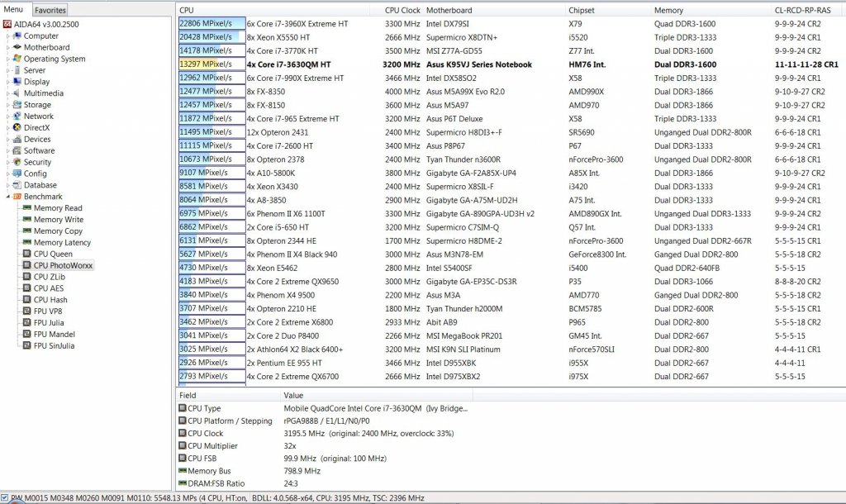Switch to the Favorites tab

tap(50, 10)
